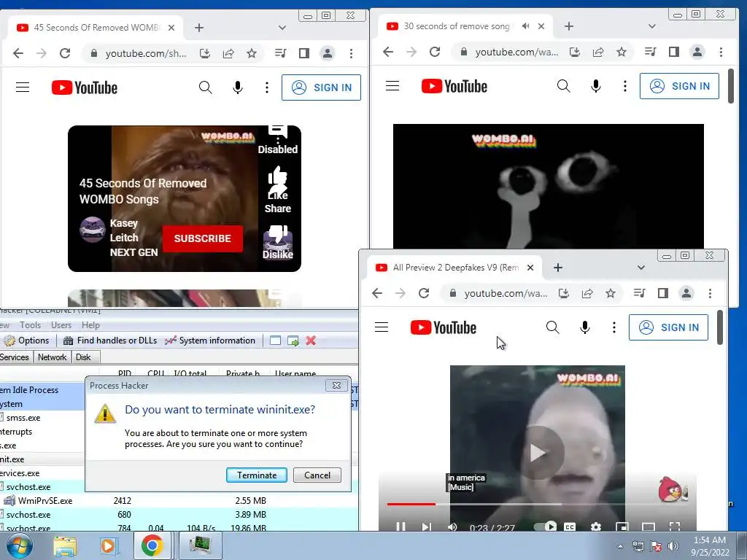This screenshot has width=747, height=560.
Task: Open the profile avatar in the top-left Chrome window
Action: coord(328,53)
